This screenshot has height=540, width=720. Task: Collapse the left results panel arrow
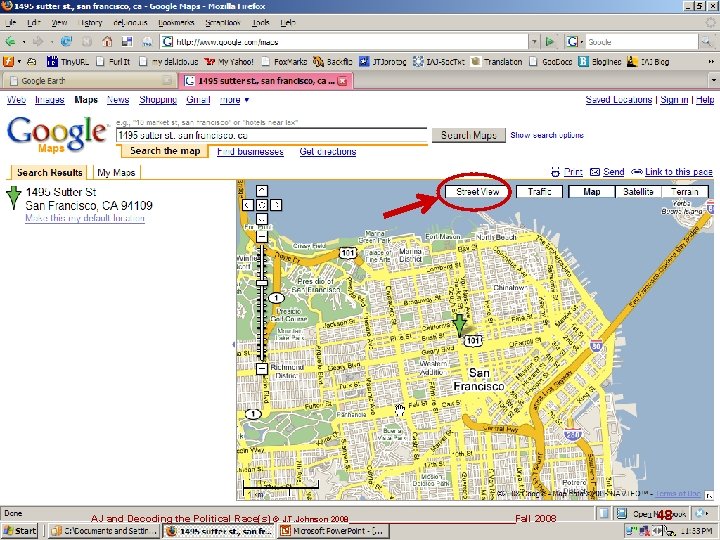coord(234,344)
